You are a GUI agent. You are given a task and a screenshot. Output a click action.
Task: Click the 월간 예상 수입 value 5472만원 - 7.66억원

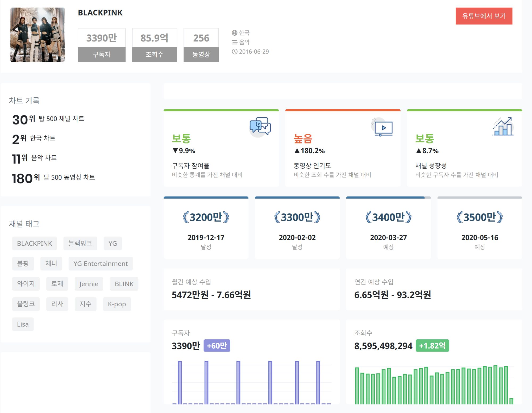211,295
